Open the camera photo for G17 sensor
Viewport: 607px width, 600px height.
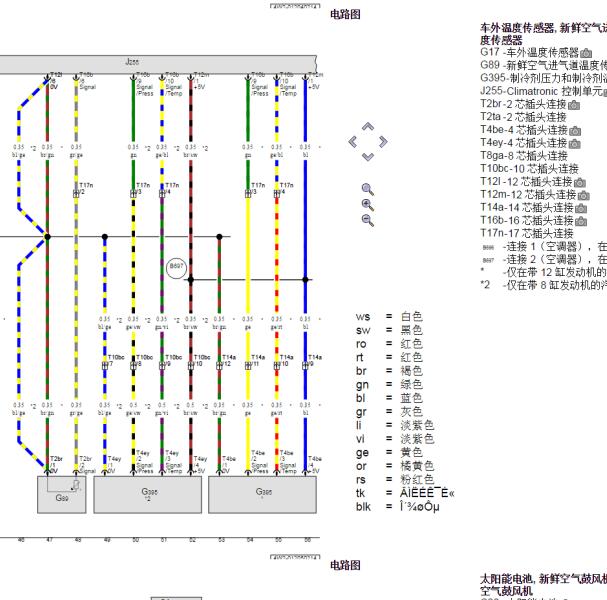586,53
